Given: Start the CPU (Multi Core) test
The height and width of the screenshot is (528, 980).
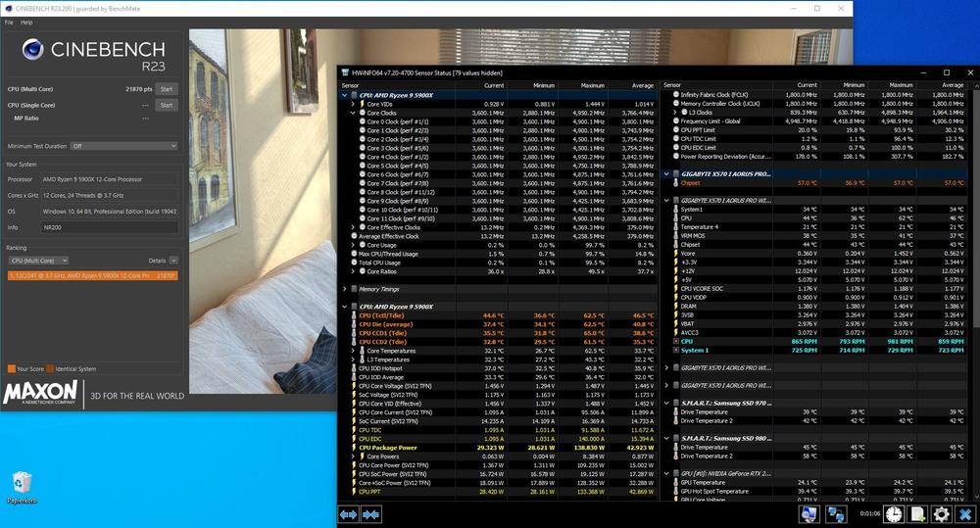Looking at the screenshot, I should [167, 89].
